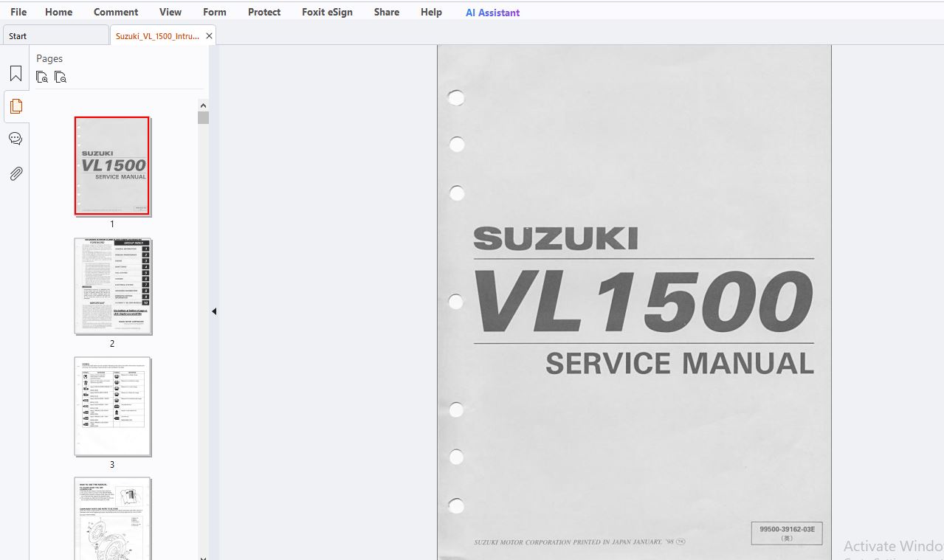
Task: Click the enlarge page thumbnails icon
Action: [x=42, y=77]
